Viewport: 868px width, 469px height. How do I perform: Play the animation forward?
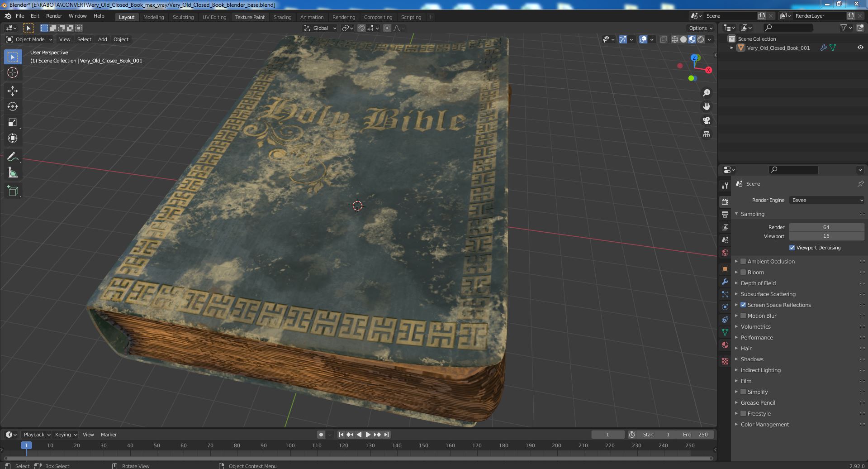(368, 435)
